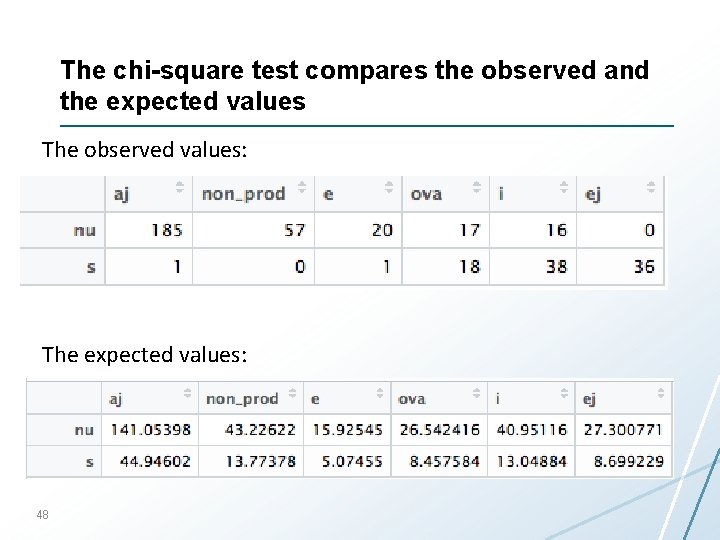Select expected value 8.699229
Viewport: 720px width, 540px height.
pyautogui.click(x=629, y=461)
